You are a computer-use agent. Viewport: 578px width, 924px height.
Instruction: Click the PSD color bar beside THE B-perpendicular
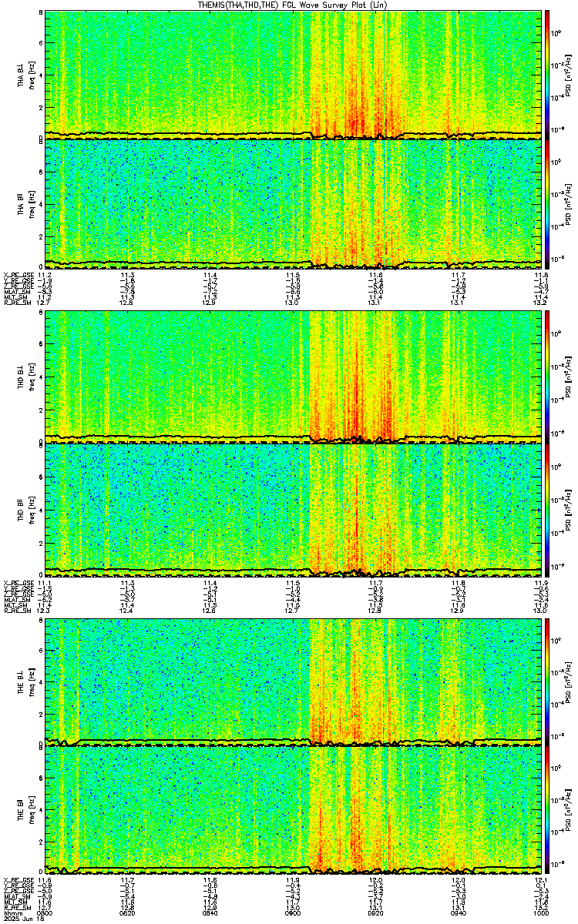pyautogui.click(x=547, y=681)
